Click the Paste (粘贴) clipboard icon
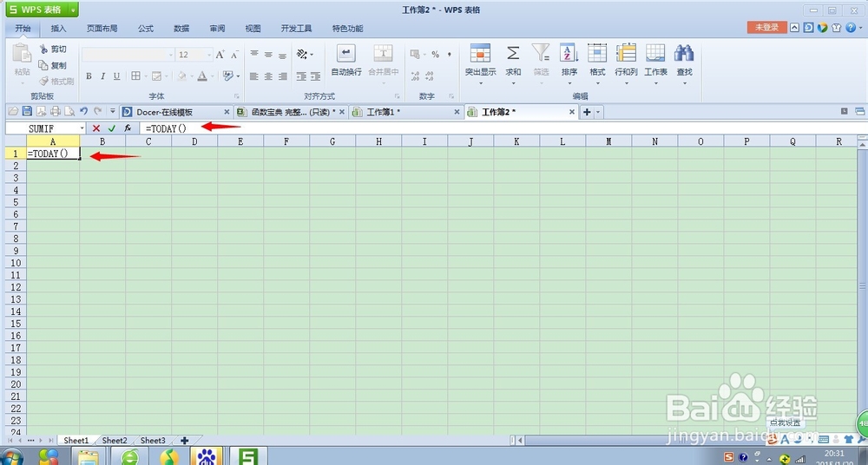Screen dimensions: 868x465 [23, 54]
